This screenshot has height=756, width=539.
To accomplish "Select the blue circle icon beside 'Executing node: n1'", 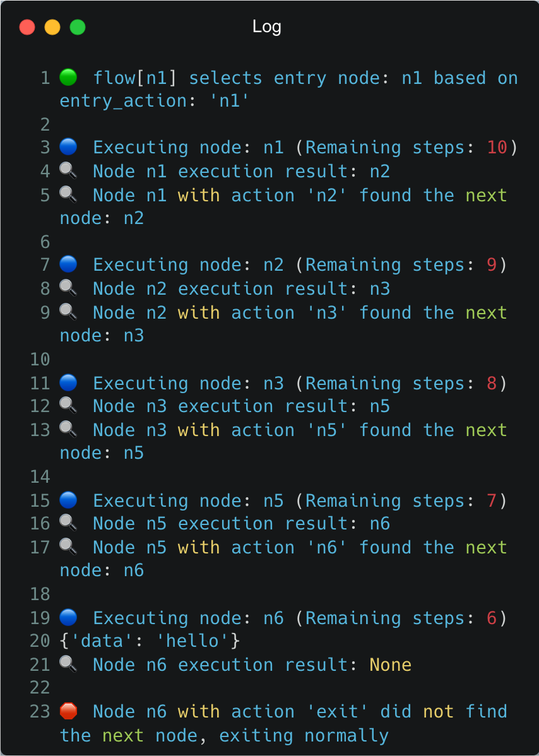I will (x=68, y=146).
